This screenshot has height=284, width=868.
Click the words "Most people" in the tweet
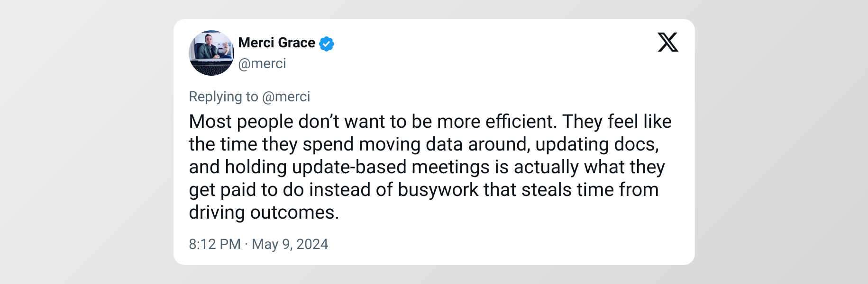tap(241, 122)
